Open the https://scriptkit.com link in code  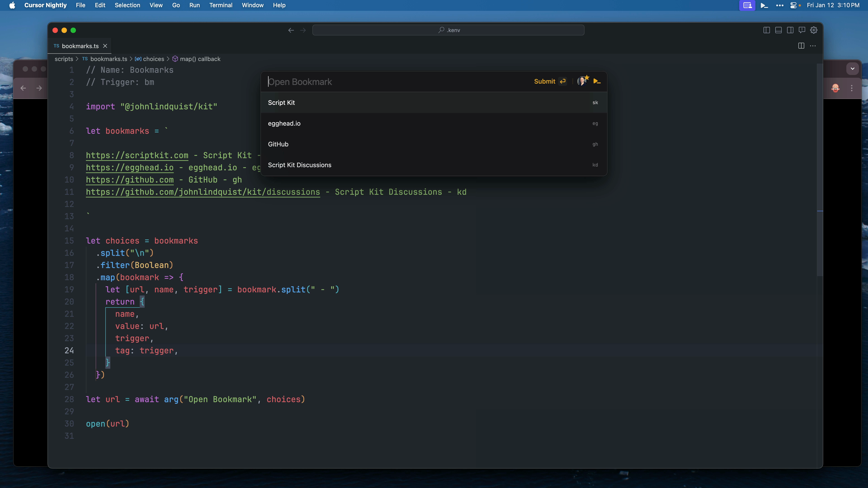coord(137,155)
